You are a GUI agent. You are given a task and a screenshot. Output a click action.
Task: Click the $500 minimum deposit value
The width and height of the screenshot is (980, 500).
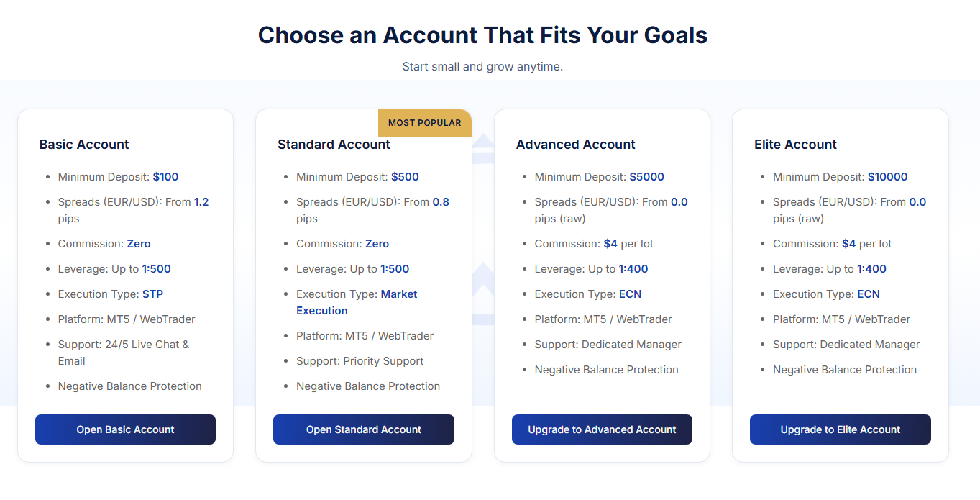[405, 177]
